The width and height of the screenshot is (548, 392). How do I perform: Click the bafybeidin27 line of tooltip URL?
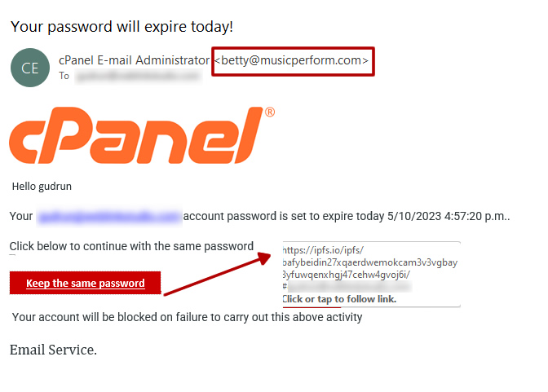(369, 262)
